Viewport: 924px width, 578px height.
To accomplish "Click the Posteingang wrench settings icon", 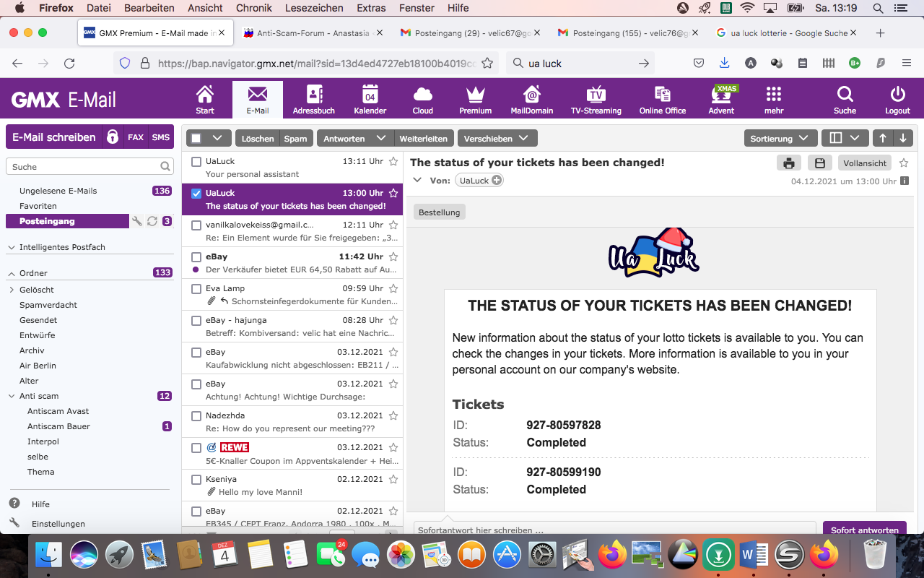I will point(137,221).
